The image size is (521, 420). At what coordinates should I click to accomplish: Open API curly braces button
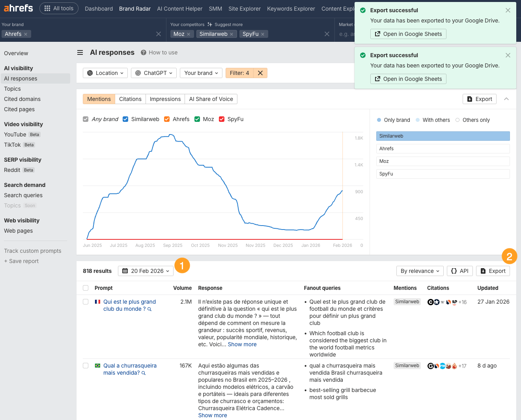(459, 271)
